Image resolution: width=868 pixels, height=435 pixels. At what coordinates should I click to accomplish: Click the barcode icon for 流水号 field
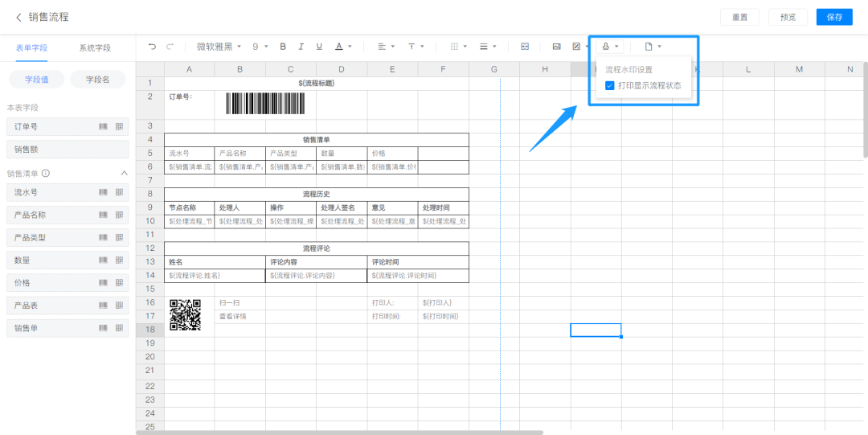104,192
